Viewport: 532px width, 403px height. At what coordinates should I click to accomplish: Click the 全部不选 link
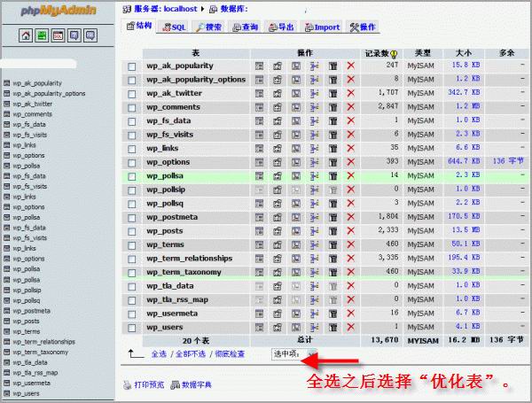pyautogui.click(x=191, y=354)
